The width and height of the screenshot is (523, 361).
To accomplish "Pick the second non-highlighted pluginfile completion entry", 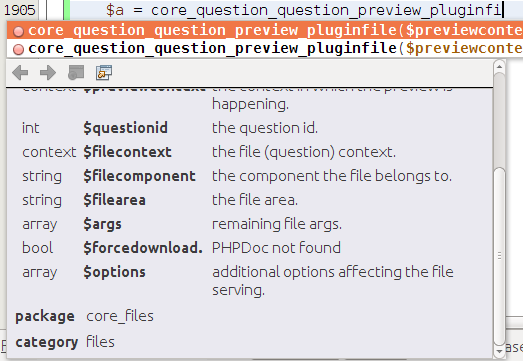I will point(265,49).
